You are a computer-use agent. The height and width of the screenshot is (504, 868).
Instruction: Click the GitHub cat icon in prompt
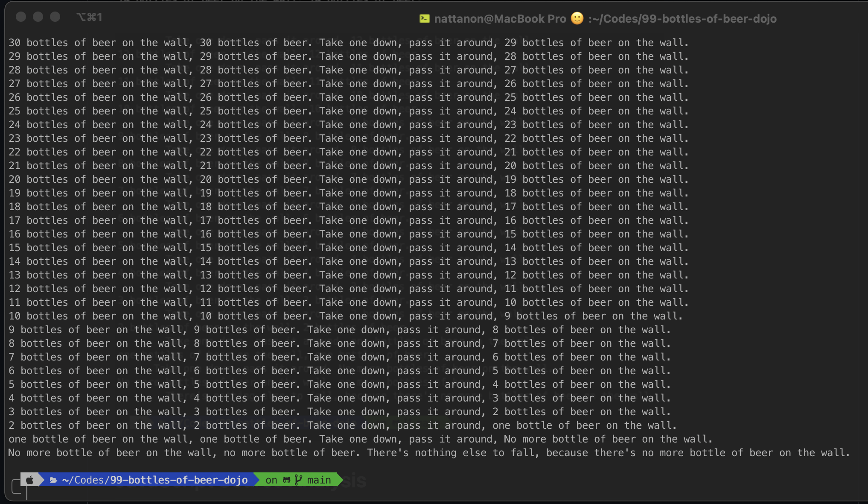click(287, 480)
